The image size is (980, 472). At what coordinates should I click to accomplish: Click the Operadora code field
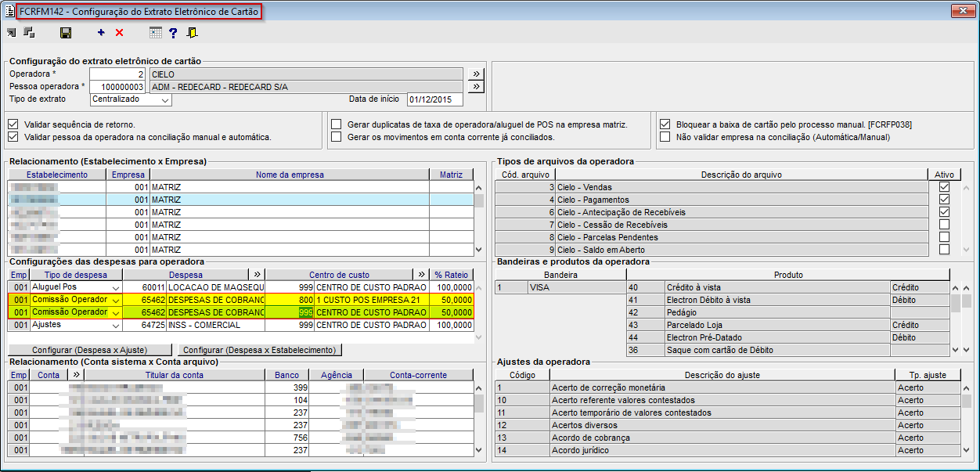coord(117,74)
